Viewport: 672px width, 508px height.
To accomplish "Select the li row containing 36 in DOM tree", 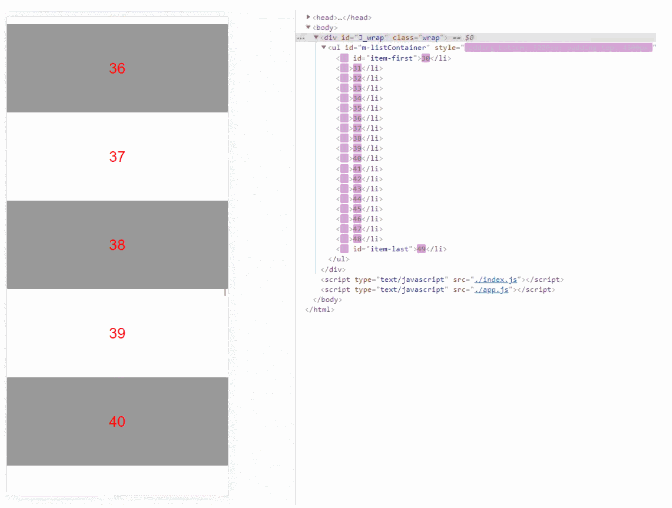I will (x=359, y=118).
